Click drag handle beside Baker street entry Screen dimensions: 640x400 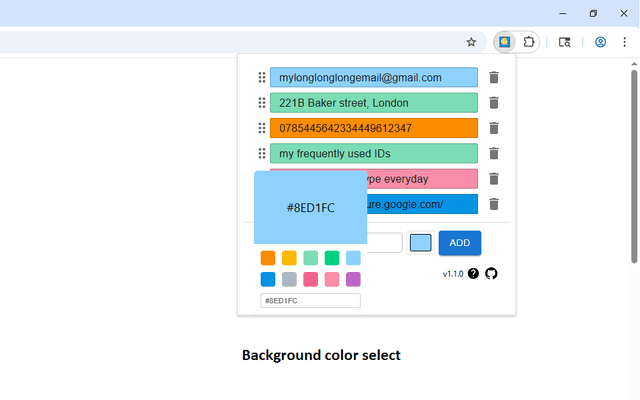[x=262, y=103]
